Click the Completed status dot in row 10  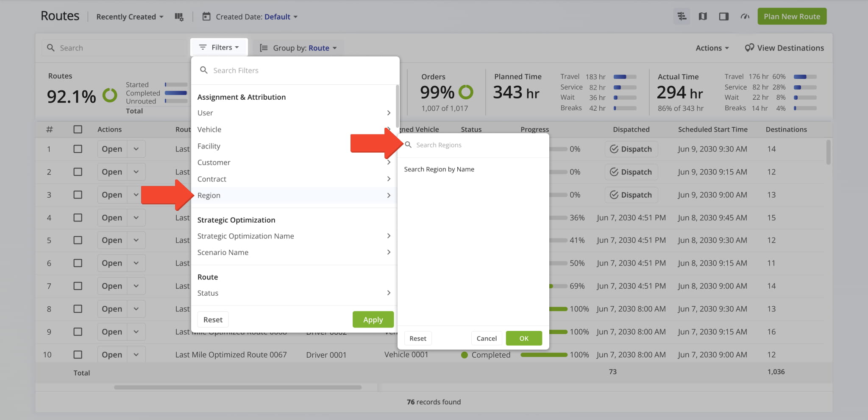point(464,355)
